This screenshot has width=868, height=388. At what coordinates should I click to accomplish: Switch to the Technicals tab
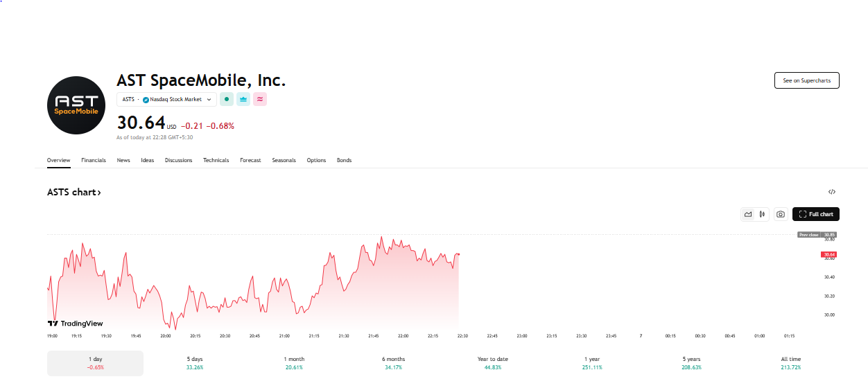pyautogui.click(x=216, y=160)
